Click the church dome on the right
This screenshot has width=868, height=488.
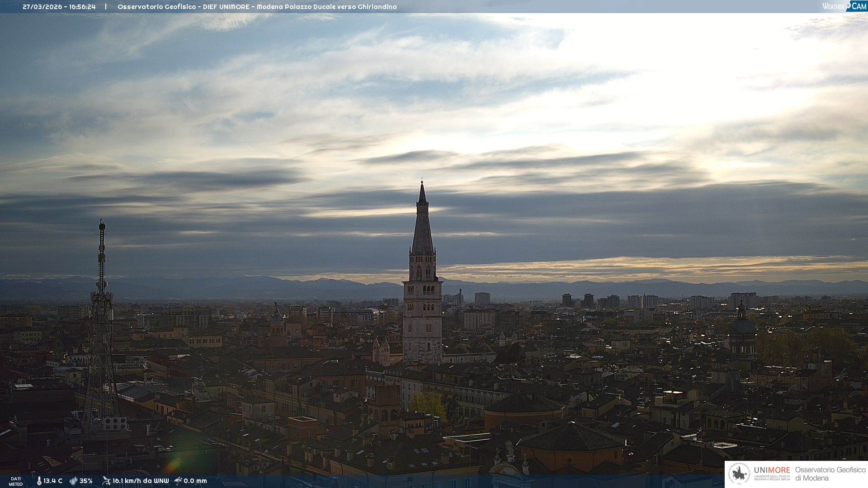[741, 325]
